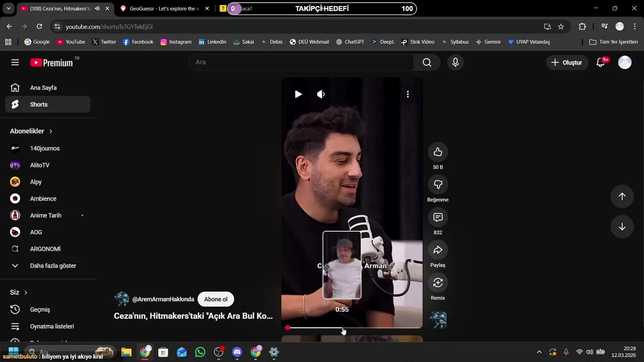Viewport: 644px width, 362px height.
Task: Play the paused short
Action: (x=298, y=94)
